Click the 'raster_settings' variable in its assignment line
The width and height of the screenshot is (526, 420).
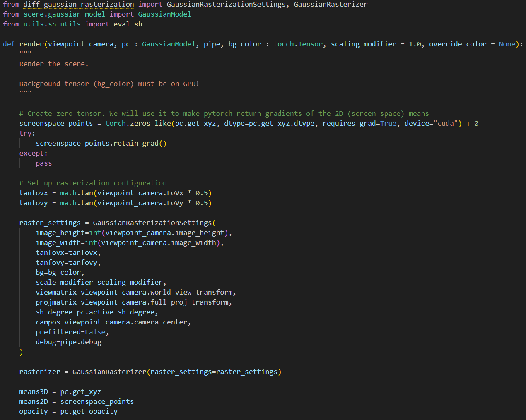50,223
